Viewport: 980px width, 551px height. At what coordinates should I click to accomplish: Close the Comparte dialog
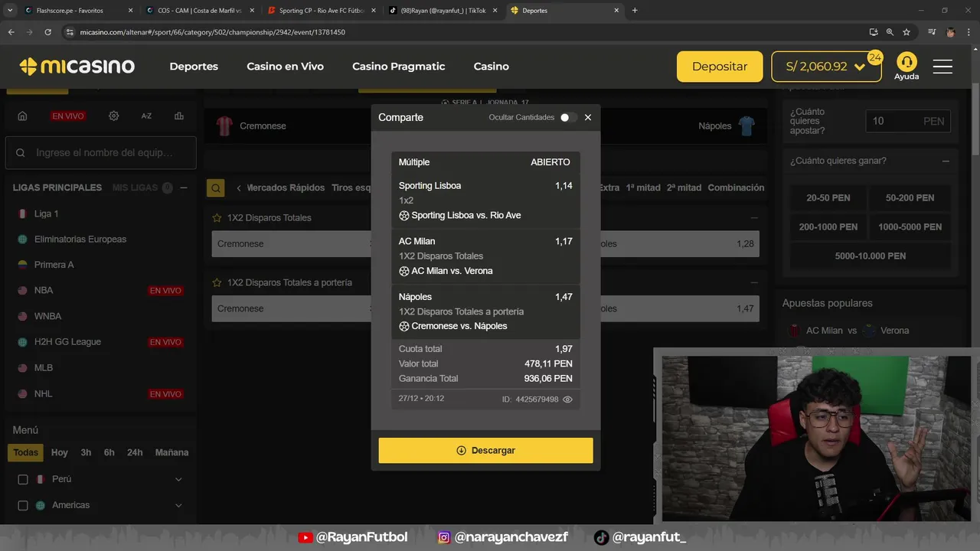588,117
